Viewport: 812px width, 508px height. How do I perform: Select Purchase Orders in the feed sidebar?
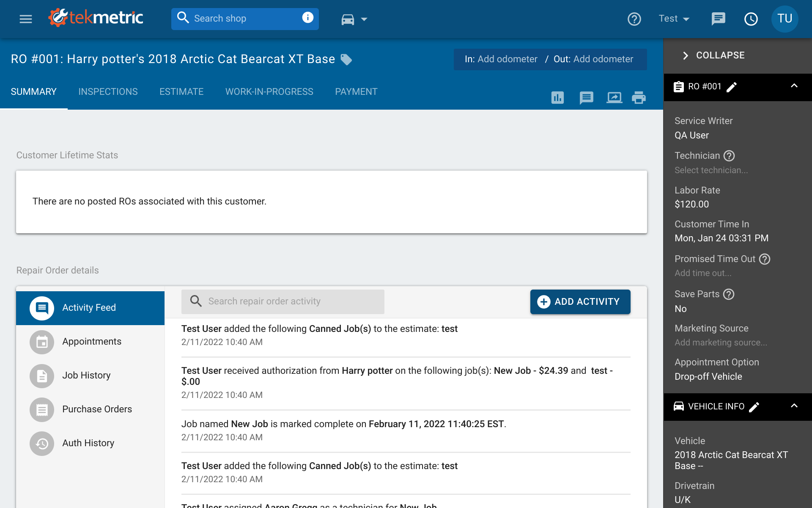point(97,409)
